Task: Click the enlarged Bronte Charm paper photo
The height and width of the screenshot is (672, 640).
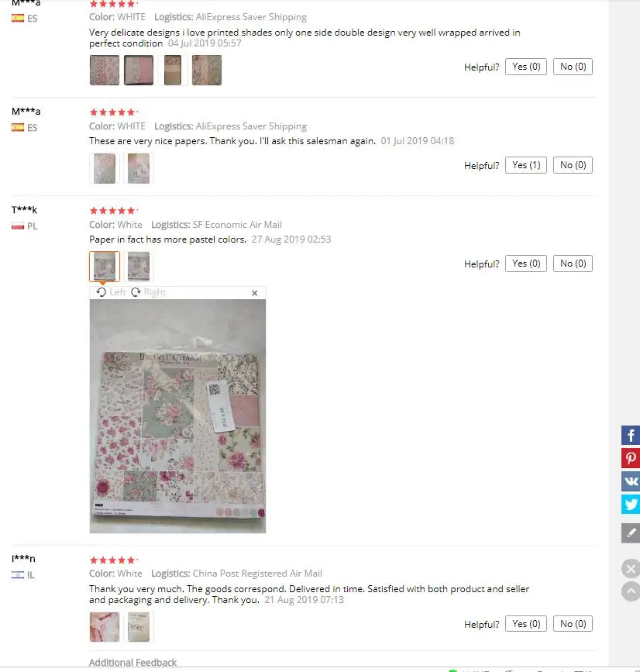Action: click(177, 416)
